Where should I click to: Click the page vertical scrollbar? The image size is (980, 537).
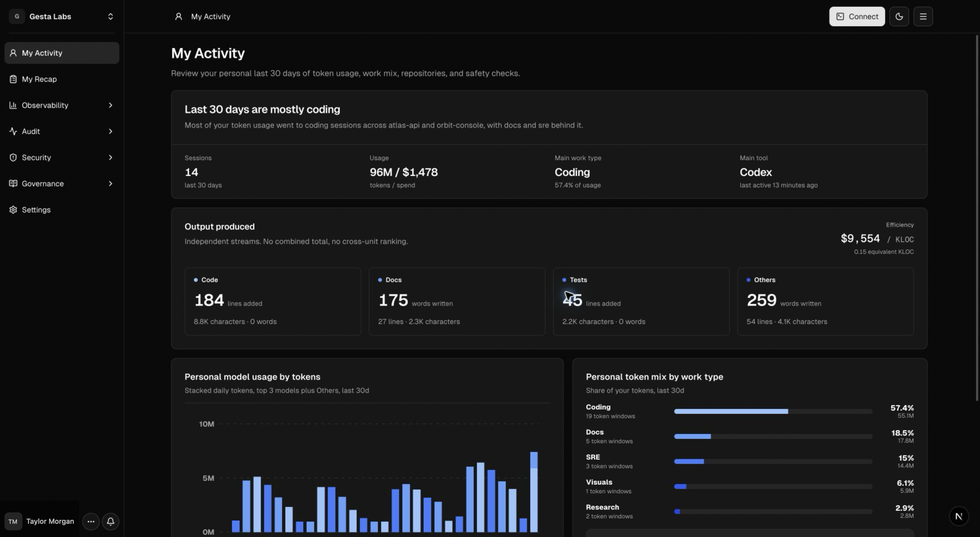pyautogui.click(x=977, y=218)
